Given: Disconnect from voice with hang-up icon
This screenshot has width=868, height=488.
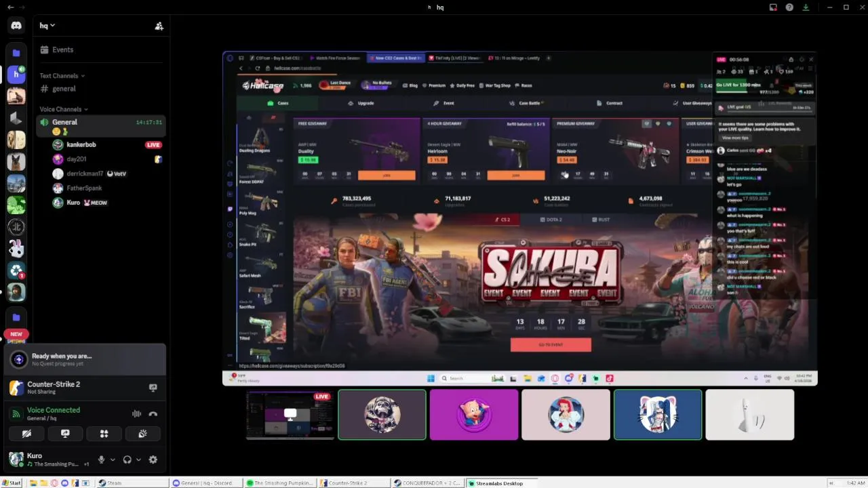Looking at the screenshot, I should pos(153,414).
